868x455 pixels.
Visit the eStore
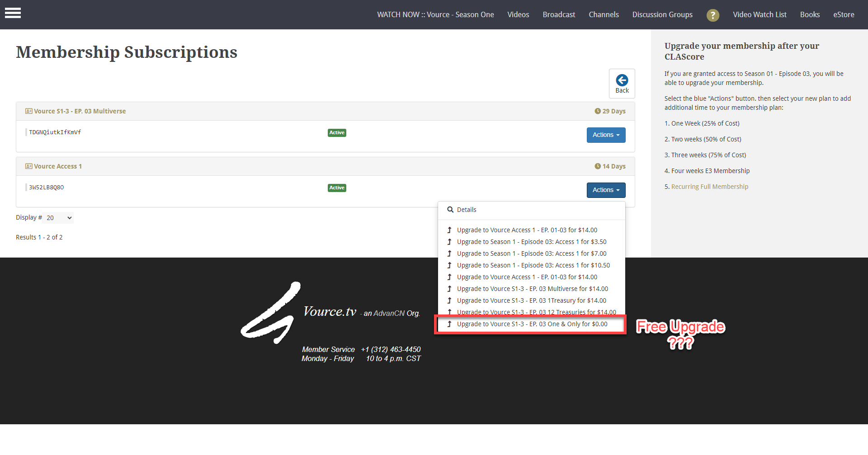[844, 14]
